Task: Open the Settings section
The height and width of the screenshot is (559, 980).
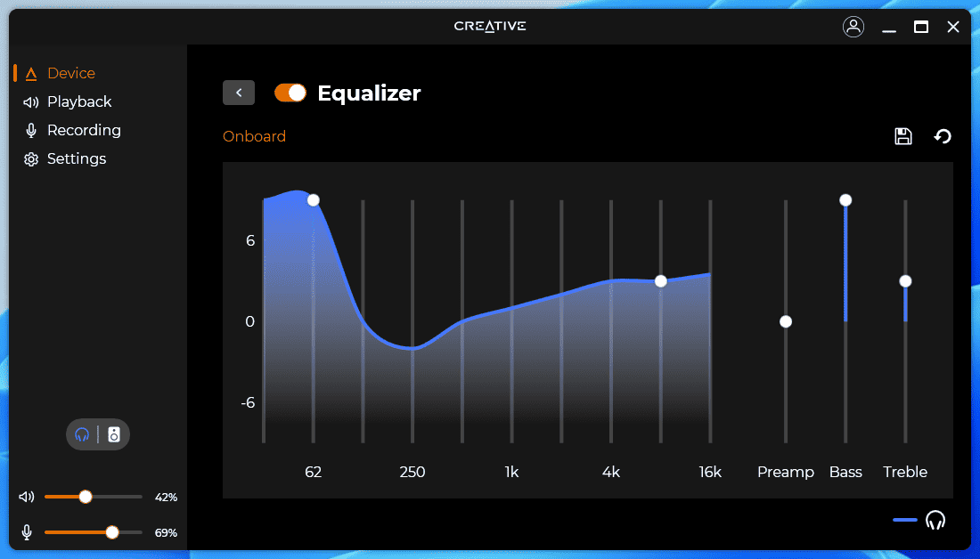Action: coord(77,158)
